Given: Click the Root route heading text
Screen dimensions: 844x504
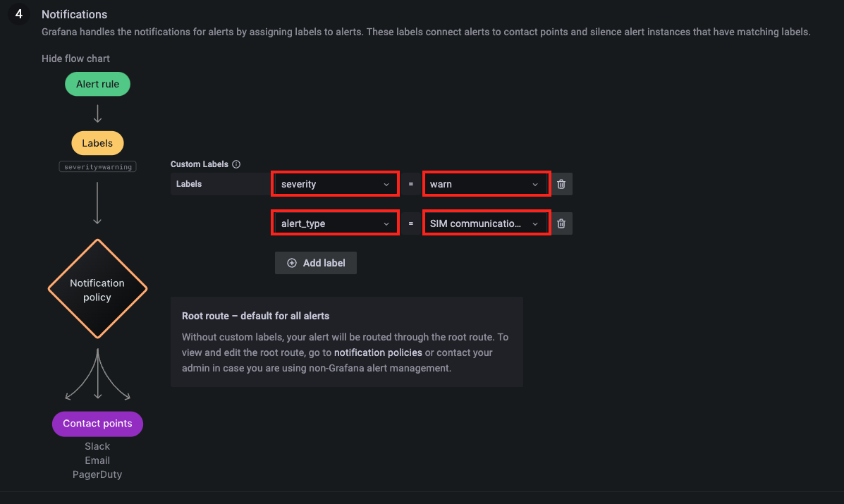Looking at the screenshot, I should click(256, 316).
